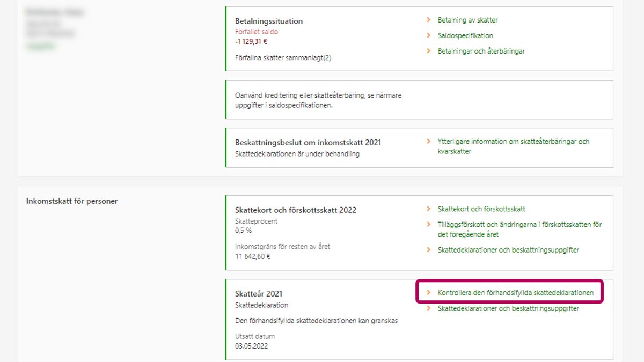This screenshot has height=362, width=644.
Task: Click the arrow icon beside Kontrollera den förhandsifyllda skattedeklarationen
Action: 428,293
